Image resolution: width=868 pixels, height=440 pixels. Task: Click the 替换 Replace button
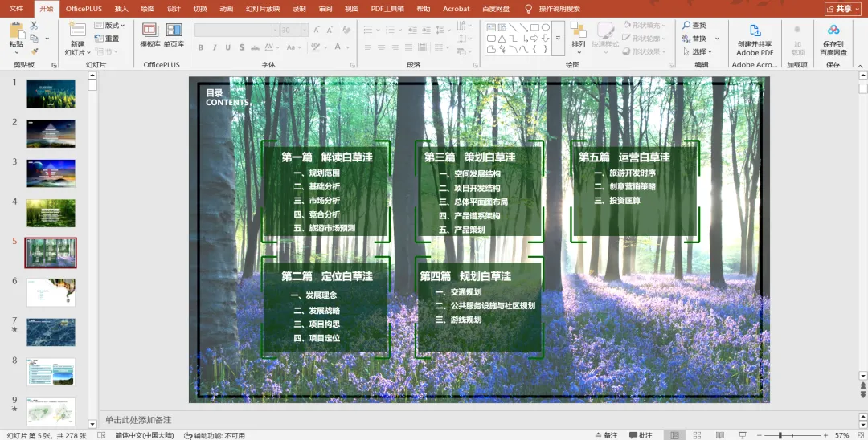pos(694,39)
